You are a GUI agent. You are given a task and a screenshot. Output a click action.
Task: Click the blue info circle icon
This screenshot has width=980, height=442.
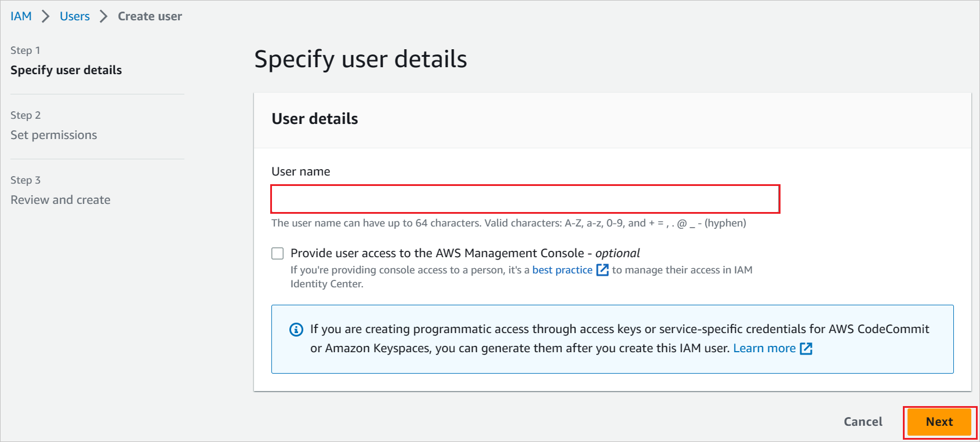(x=296, y=330)
